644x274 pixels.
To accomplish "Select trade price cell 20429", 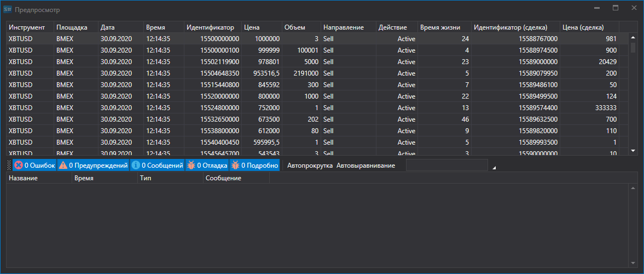I will pos(589,62).
